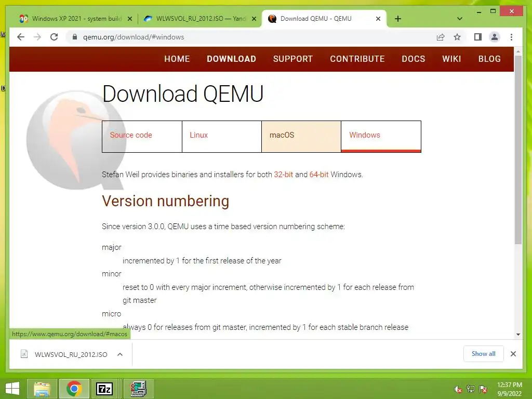532x399 pixels.
Task: Open File Explorer from taskbar
Action: [x=42, y=389]
